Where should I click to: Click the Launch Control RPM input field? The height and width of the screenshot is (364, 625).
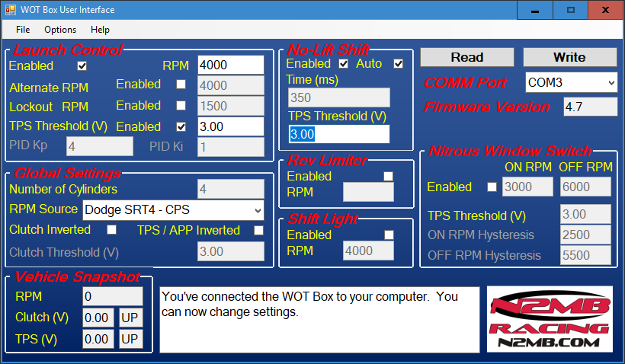230,65
